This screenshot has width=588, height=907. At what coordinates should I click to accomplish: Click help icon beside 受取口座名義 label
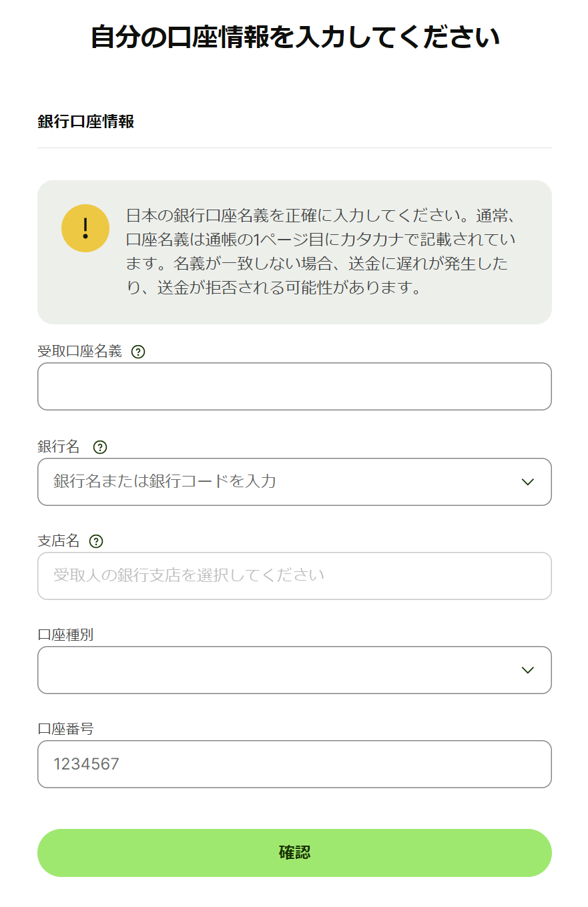[138, 352]
